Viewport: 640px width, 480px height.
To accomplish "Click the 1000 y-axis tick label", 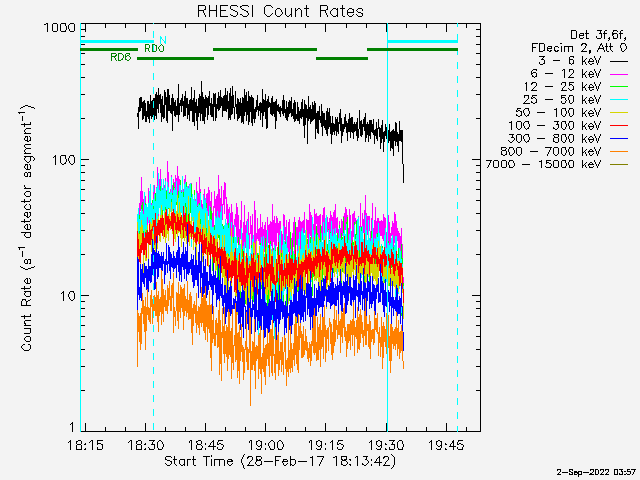I will (x=60, y=28).
